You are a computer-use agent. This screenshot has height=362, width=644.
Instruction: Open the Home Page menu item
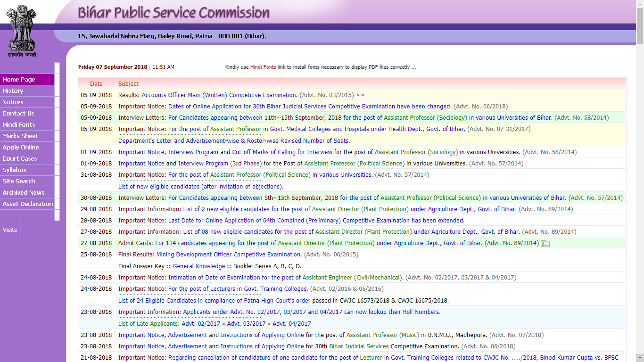point(27,80)
